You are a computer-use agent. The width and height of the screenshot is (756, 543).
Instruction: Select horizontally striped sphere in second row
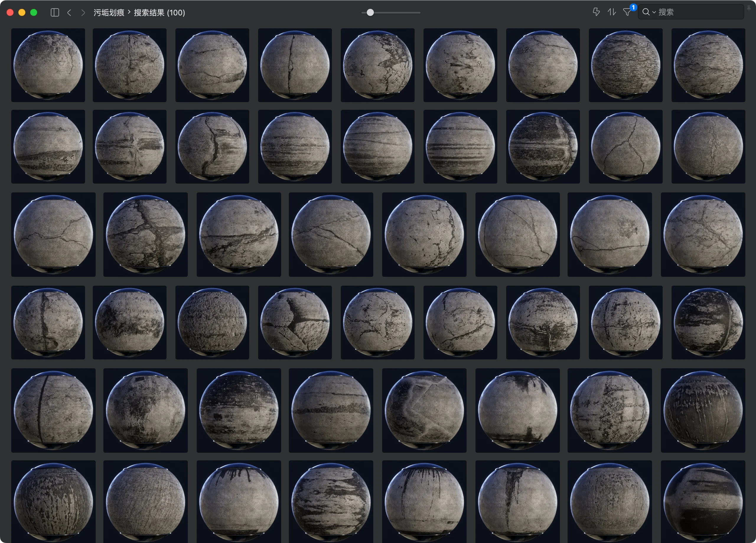point(460,147)
